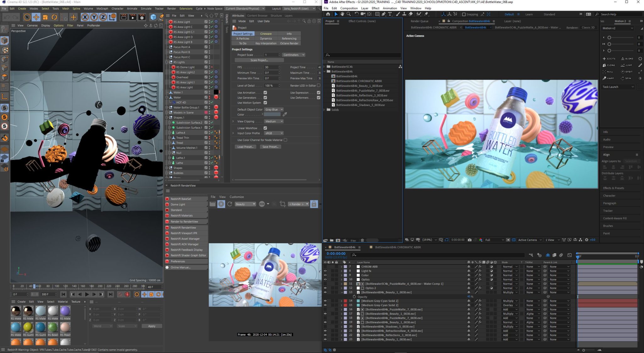644x353 pixels.
Task: Click go to end of timeline button
Action: [x=110, y=294]
